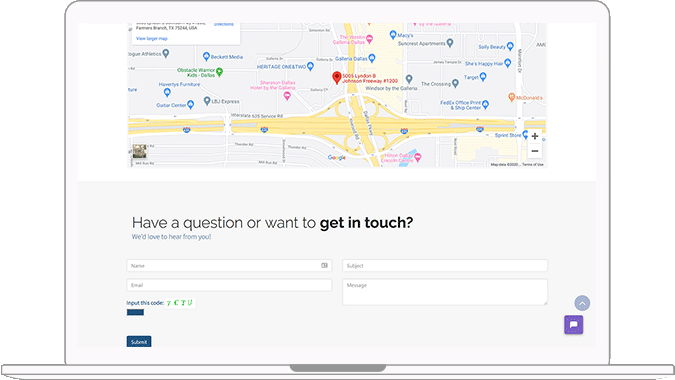Open the View larger map link
675x380 pixels.
pyautogui.click(x=152, y=38)
